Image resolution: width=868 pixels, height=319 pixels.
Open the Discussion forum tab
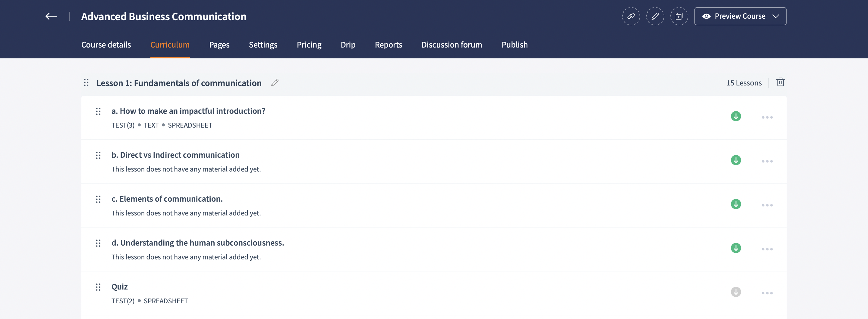[x=451, y=45]
